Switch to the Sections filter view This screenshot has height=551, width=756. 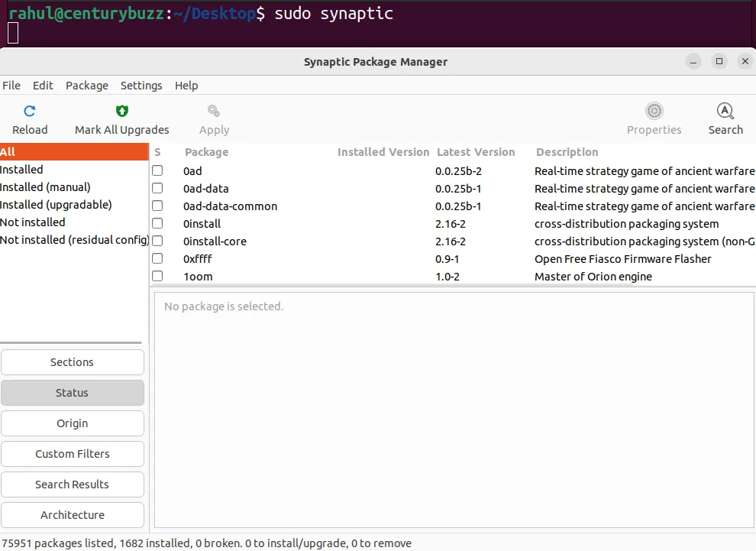pos(73,362)
